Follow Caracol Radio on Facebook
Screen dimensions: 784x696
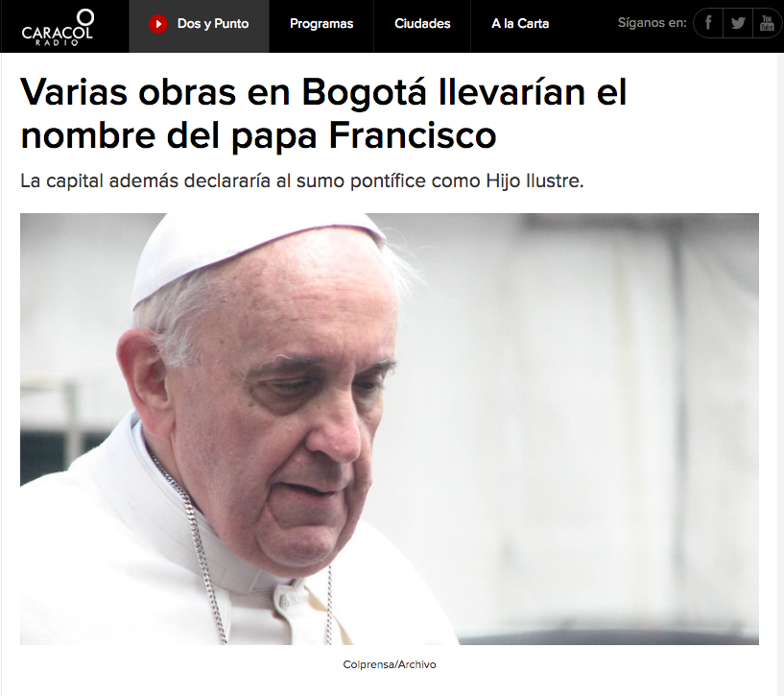[707, 22]
